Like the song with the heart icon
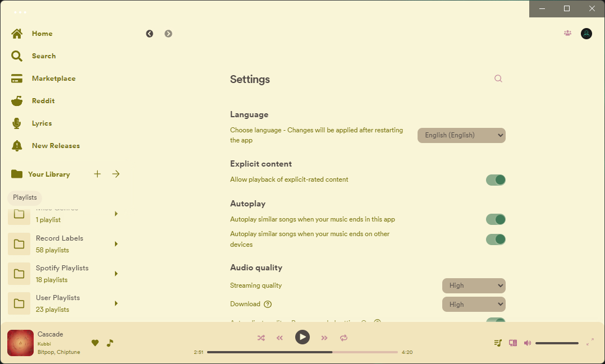 (x=95, y=343)
